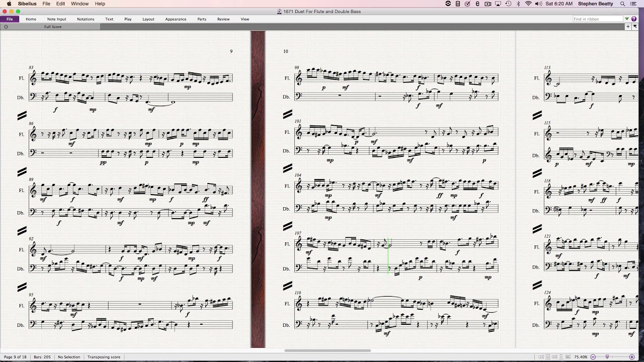The height and width of the screenshot is (362, 644).
Task: Click the checkmark circle menu bar icon
Action: click(x=467, y=4)
